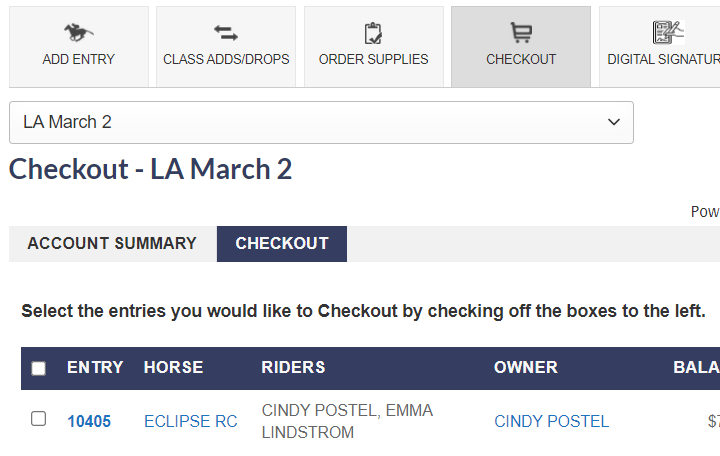Viewport: 720px width, 456px height.
Task: Click the CLASS ADDS/DROPS label
Action: tap(226, 59)
